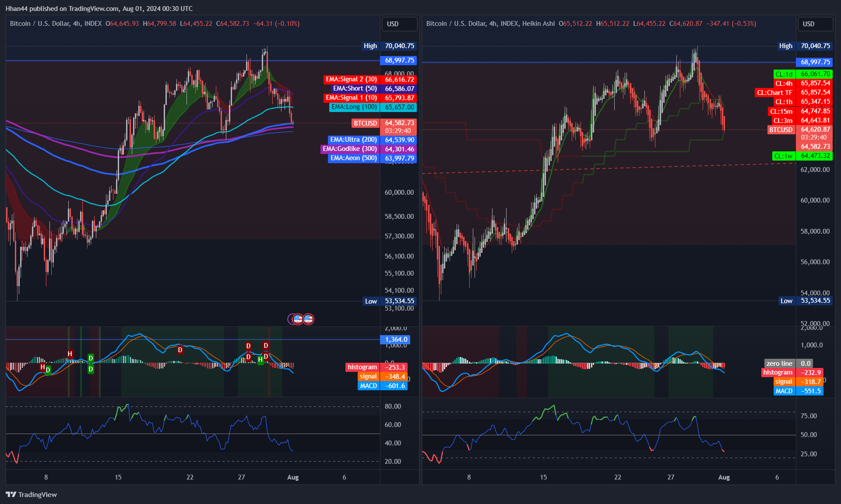Select the CL:3m level label
Image resolution: width=841 pixels, height=504 pixels.
(783, 120)
